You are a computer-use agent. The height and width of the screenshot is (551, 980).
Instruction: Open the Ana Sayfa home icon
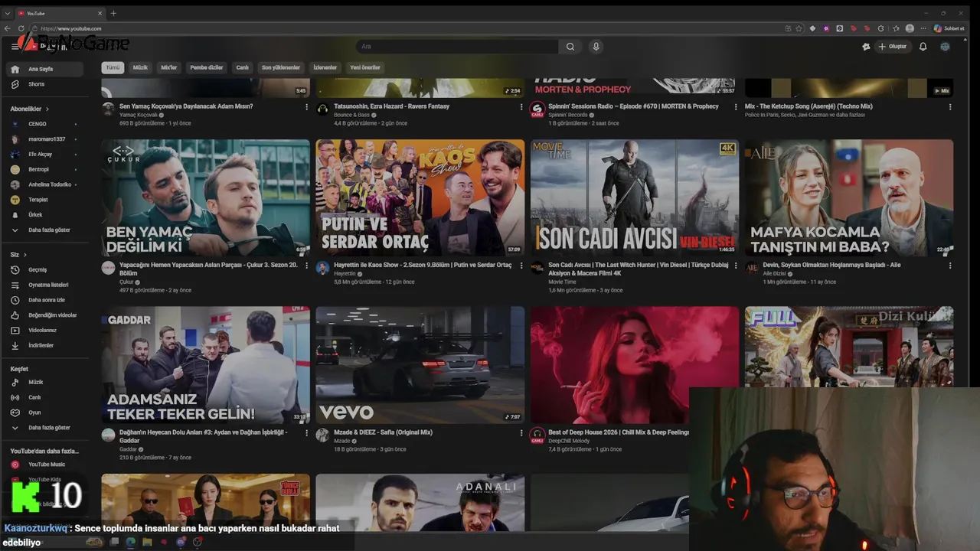(15, 69)
